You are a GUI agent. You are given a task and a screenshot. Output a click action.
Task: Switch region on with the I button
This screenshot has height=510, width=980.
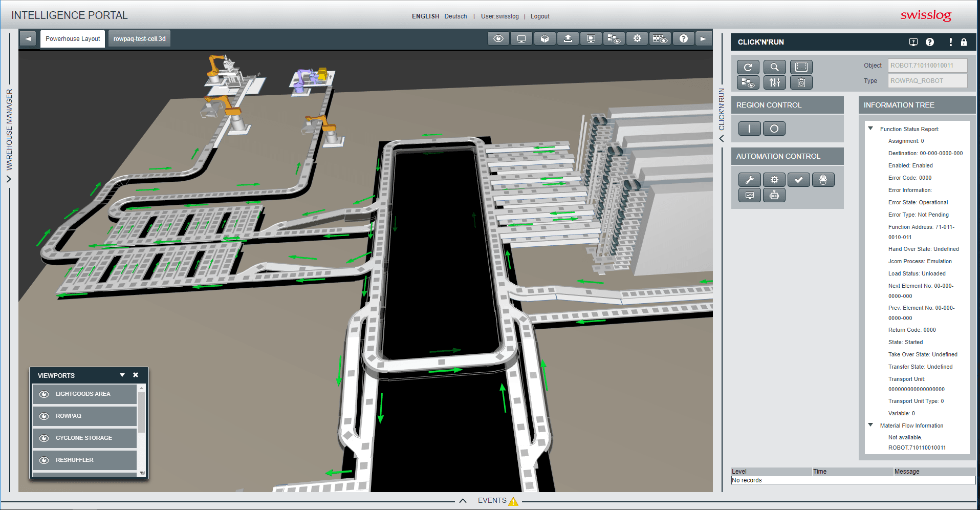[750, 129]
